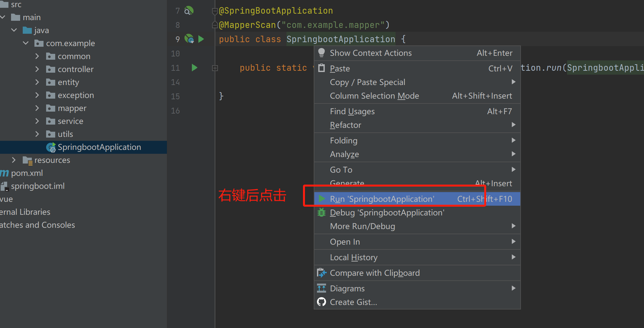Open the Local History submenu
Image resolution: width=644 pixels, height=328 pixels.
pyautogui.click(x=417, y=257)
